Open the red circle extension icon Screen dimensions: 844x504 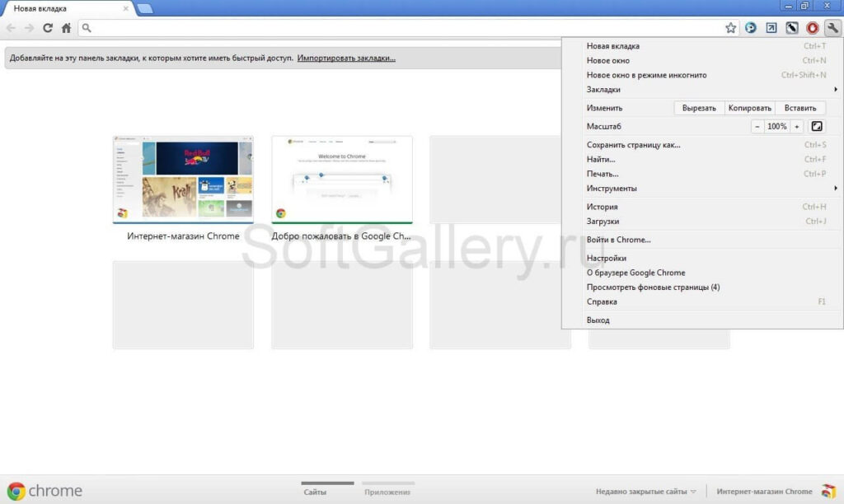click(812, 28)
